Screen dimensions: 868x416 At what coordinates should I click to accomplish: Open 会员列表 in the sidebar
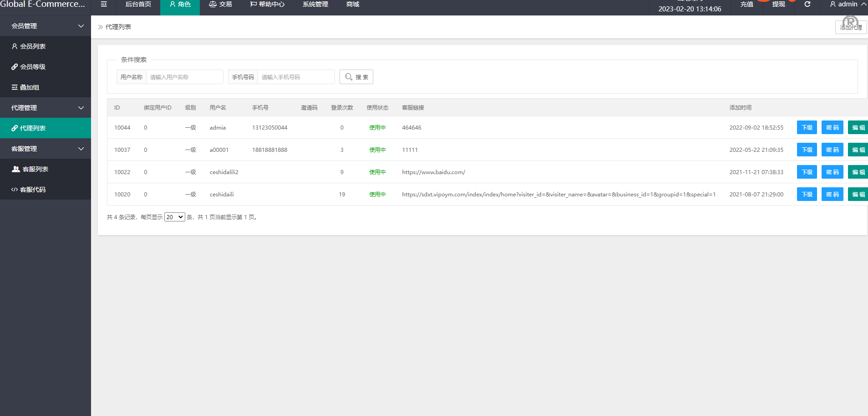click(32, 46)
